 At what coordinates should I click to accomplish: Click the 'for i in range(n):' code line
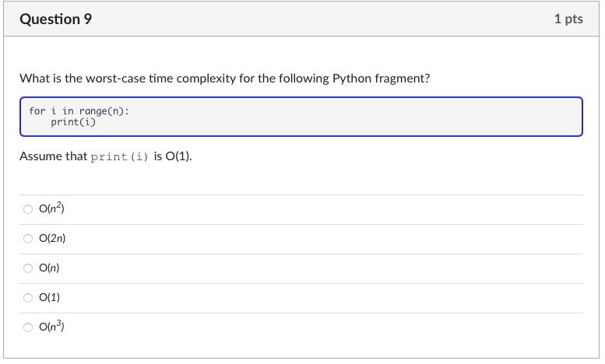click(79, 111)
